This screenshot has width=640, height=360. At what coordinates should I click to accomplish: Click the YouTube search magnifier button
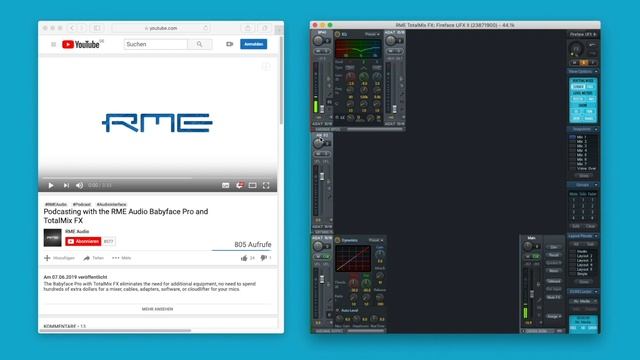[199, 44]
